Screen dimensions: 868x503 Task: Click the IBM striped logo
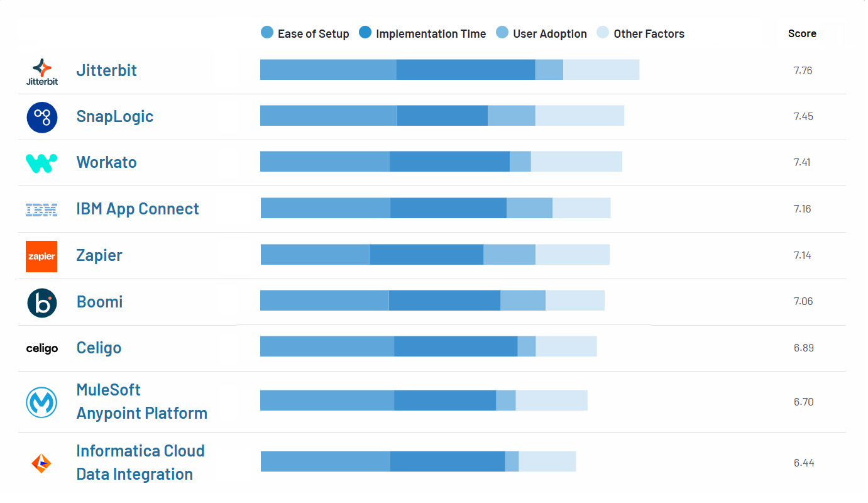tap(41, 209)
